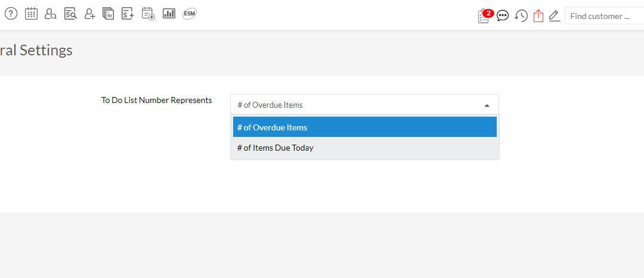Click the new invoice dollar-plus icon
This screenshot has height=278, width=644.
[128, 13]
